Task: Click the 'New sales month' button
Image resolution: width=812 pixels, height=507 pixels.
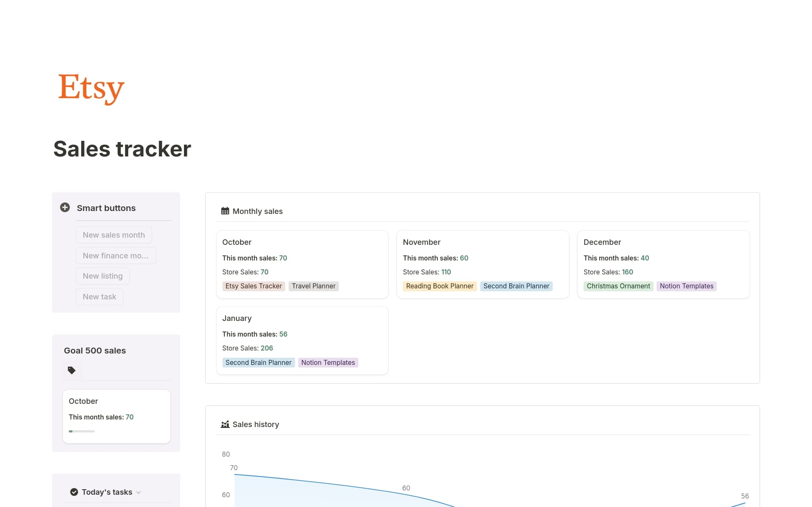Action: (113, 235)
